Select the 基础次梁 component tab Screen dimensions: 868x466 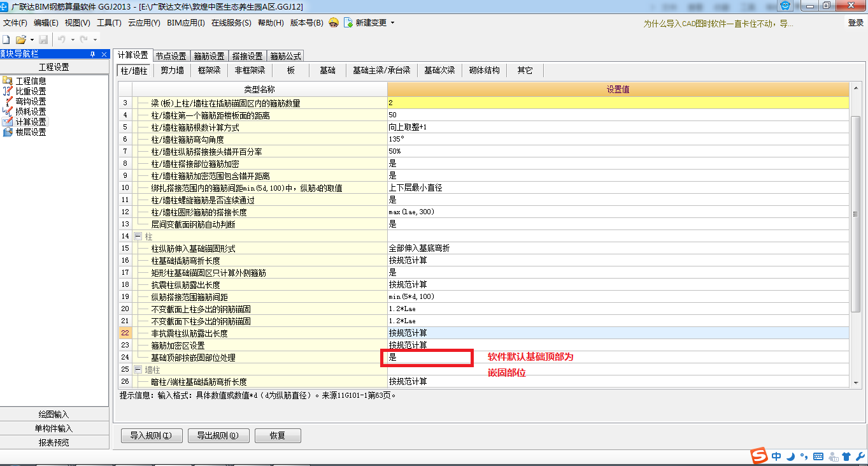point(439,70)
